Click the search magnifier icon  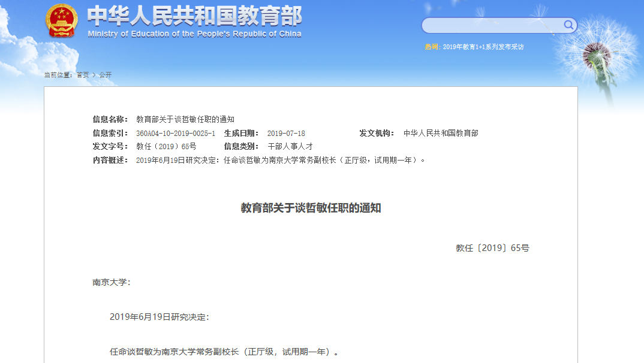coord(568,25)
